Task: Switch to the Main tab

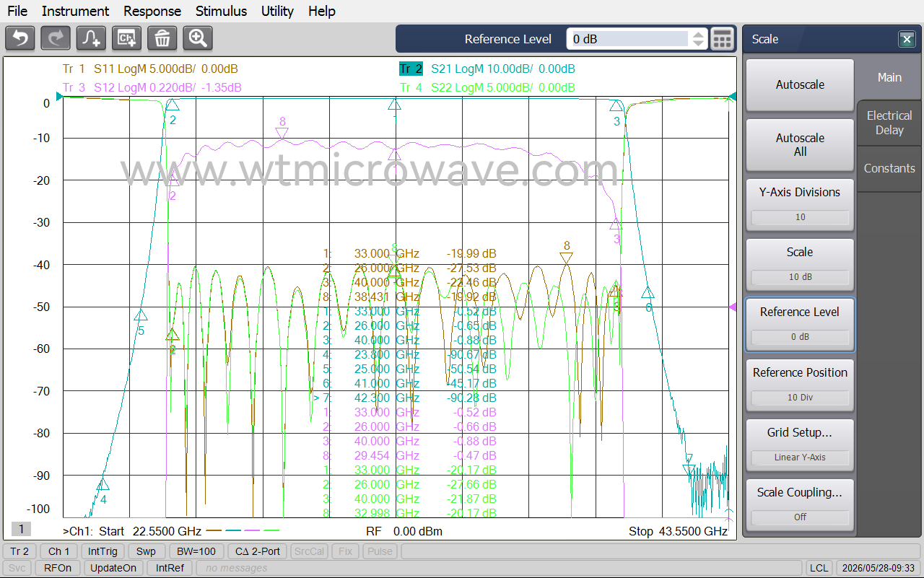Action: (889, 77)
